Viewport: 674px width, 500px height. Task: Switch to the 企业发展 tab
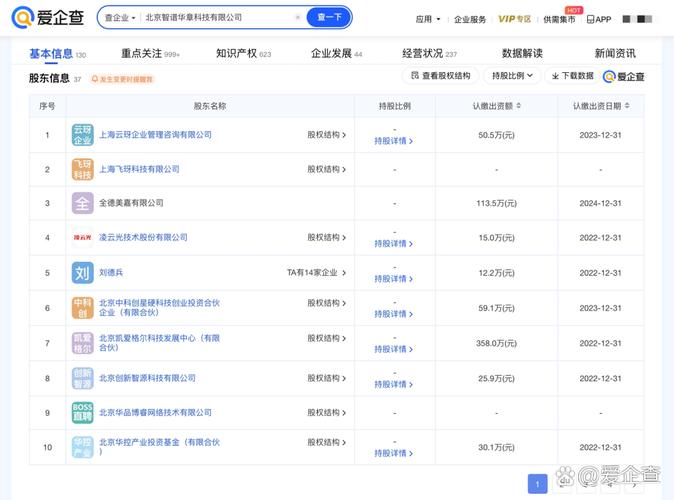pyautogui.click(x=337, y=54)
